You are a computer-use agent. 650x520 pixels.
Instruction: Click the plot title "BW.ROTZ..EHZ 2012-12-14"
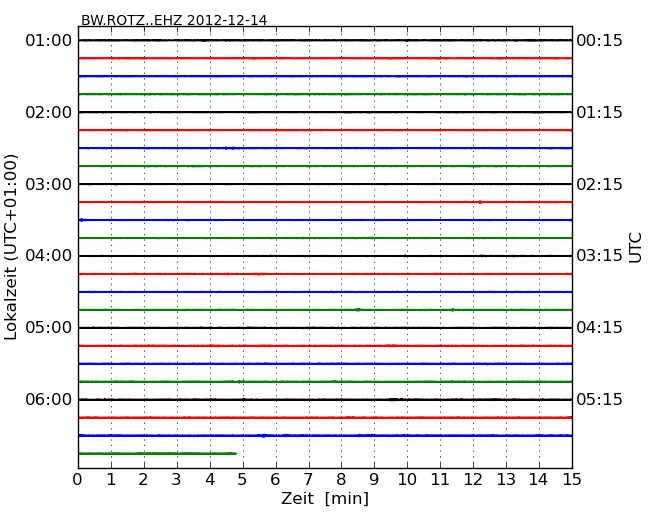point(174,20)
